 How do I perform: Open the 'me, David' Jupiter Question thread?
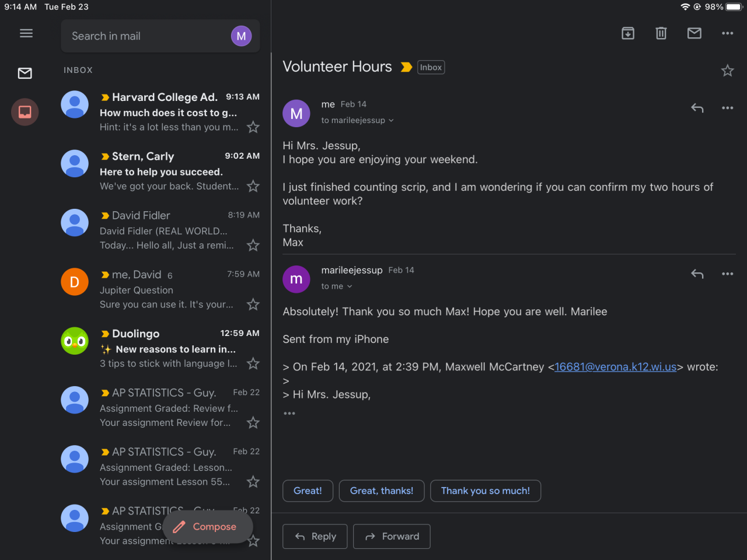pos(169,289)
